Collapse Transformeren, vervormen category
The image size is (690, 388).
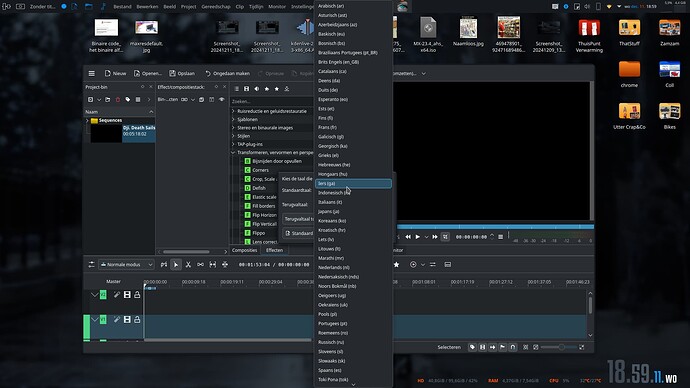(x=233, y=153)
